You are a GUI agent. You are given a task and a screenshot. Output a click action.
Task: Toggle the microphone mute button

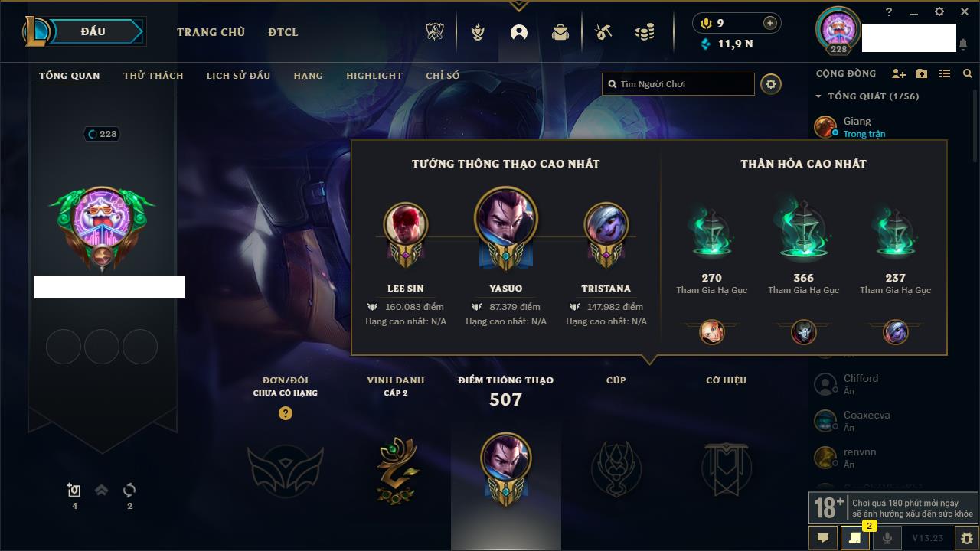coord(887,538)
